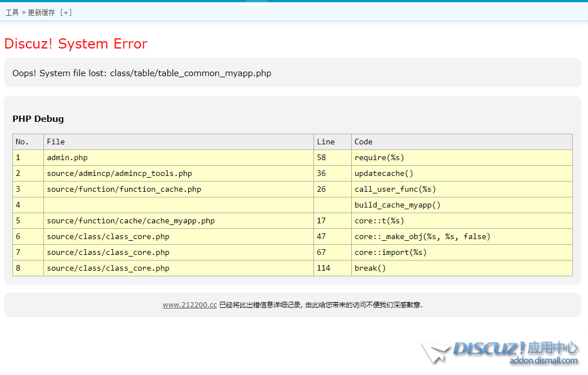Select the admin.php file cell
The width and height of the screenshot is (588, 375).
(x=67, y=158)
